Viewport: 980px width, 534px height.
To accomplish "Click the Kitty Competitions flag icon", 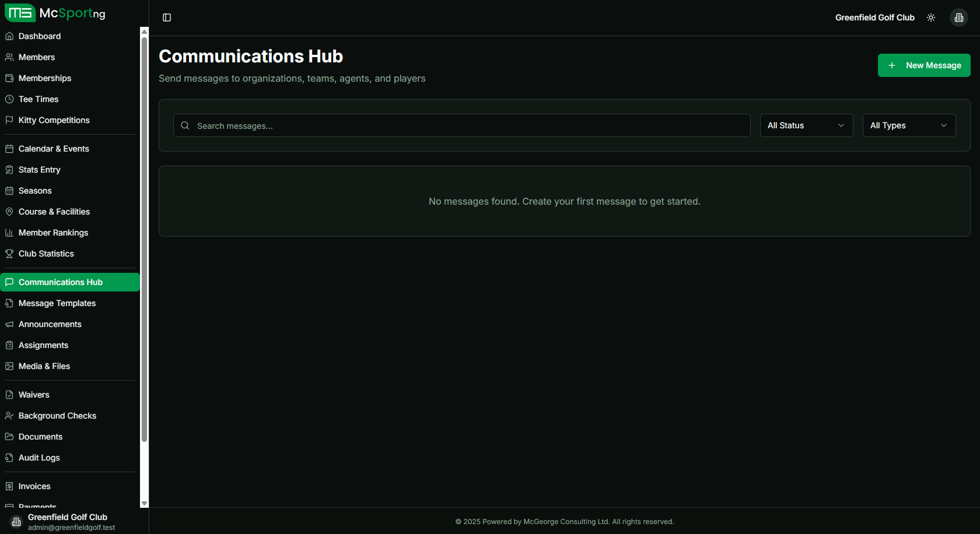I will pyautogui.click(x=9, y=120).
